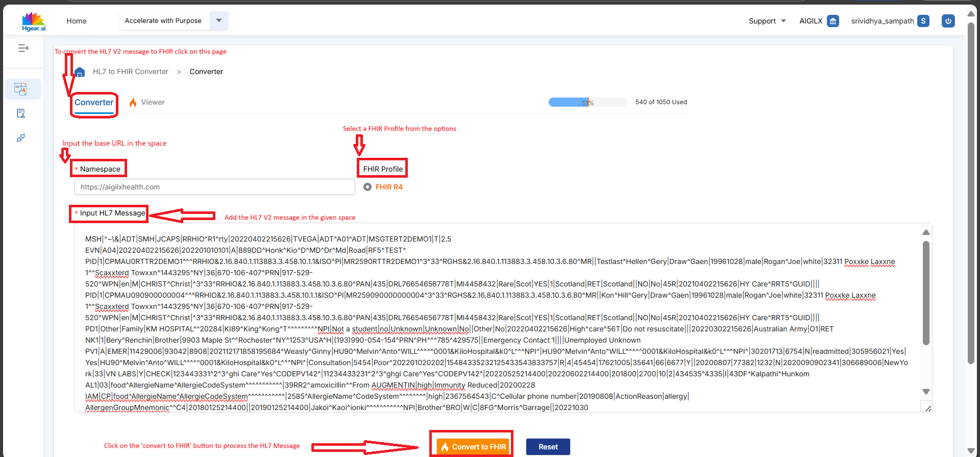This screenshot has width=980, height=457.
Task: Open the HL7 converter sidebar icon
Action: (x=21, y=89)
